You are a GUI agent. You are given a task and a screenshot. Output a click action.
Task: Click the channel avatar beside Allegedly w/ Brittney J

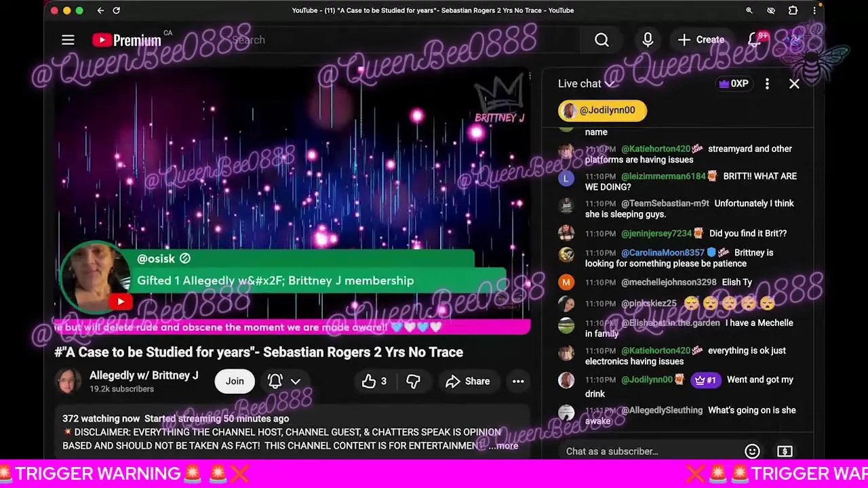point(68,381)
